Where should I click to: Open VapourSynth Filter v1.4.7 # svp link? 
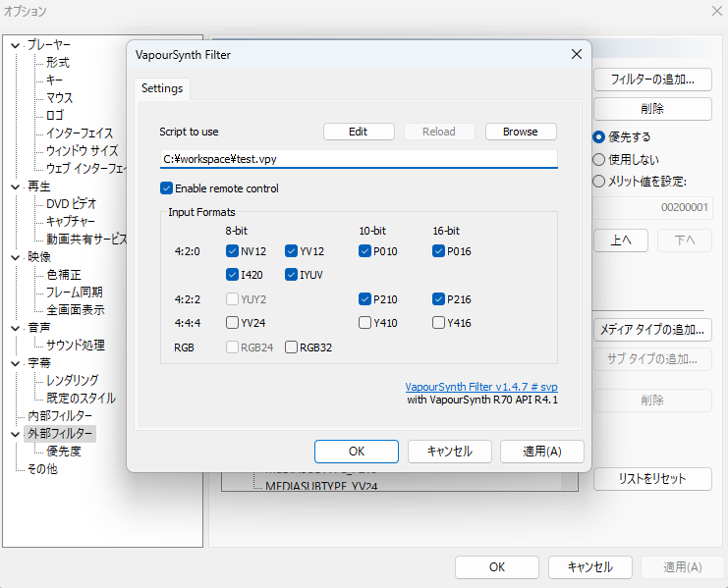pyautogui.click(x=481, y=387)
